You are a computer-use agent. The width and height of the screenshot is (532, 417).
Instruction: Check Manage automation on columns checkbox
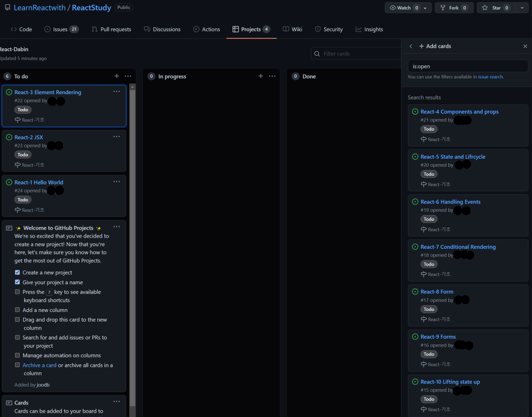point(17,355)
